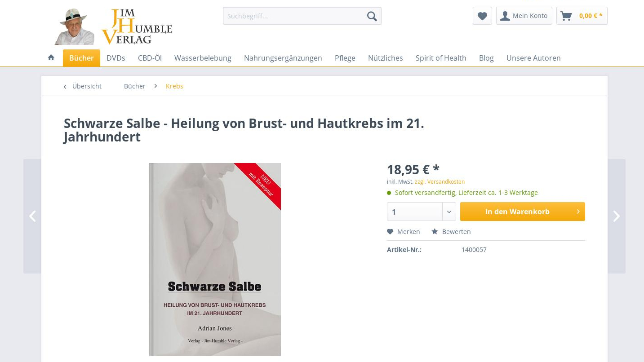The image size is (644, 362).
Task: Save the book with the Merken heart
Action: coord(404,232)
